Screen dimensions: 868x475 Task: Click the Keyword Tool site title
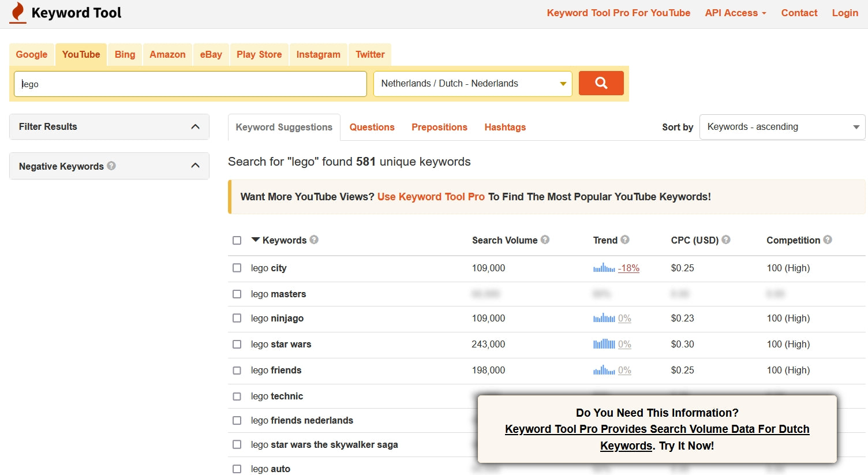pos(76,13)
